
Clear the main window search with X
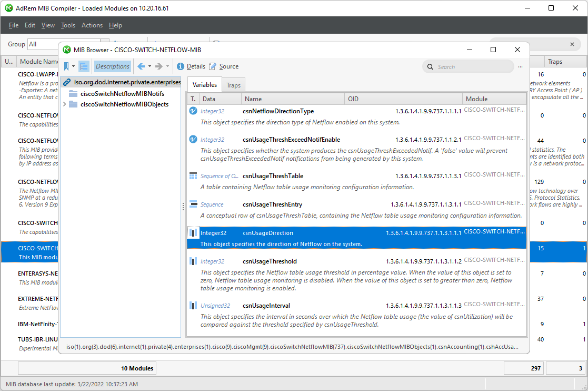[572, 44]
